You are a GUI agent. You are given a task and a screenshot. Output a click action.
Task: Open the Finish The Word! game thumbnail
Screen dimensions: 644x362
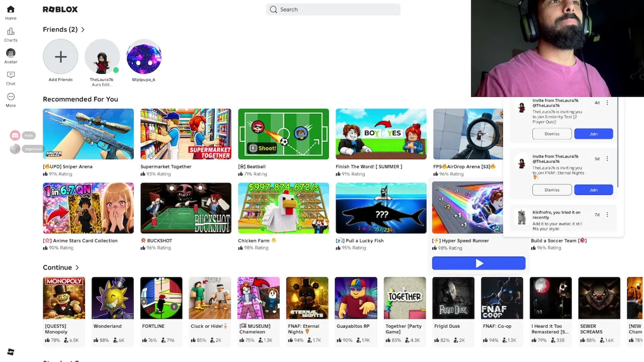tap(381, 134)
